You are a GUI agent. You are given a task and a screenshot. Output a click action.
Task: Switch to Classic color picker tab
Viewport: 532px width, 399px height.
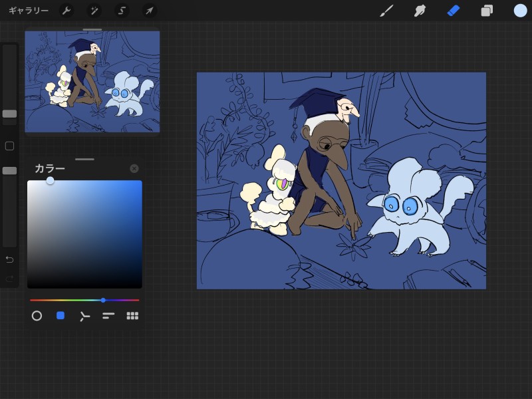pyautogui.click(x=61, y=316)
